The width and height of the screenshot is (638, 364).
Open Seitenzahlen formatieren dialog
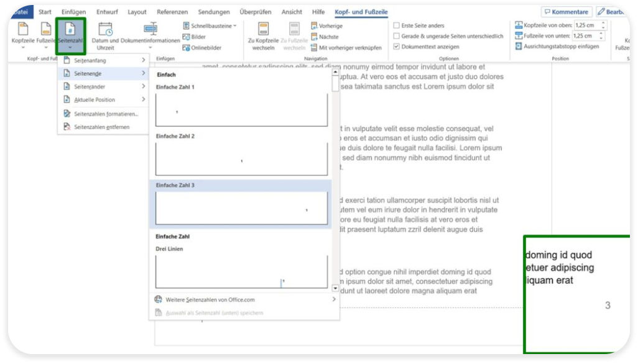[x=103, y=114]
